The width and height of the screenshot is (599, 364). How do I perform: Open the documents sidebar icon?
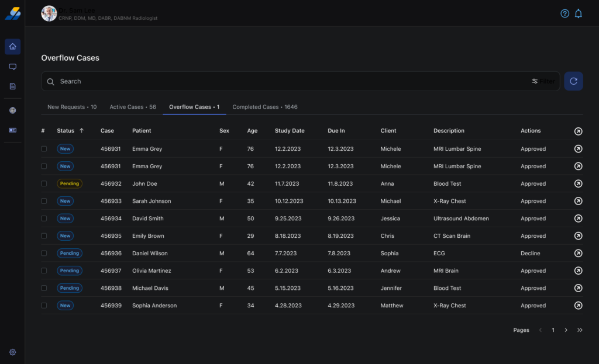12,86
